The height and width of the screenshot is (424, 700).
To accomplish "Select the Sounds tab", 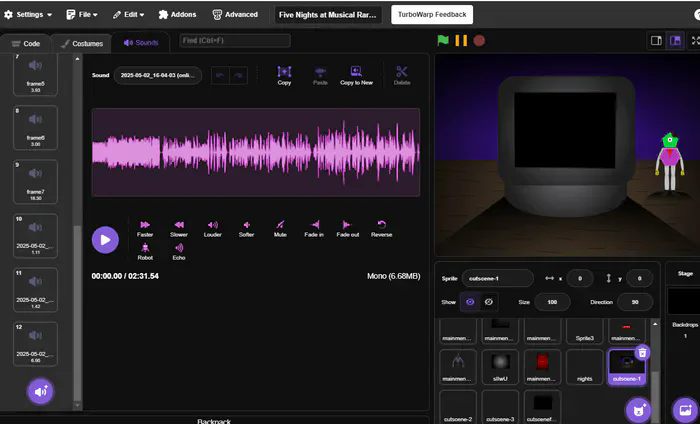I will [141, 43].
